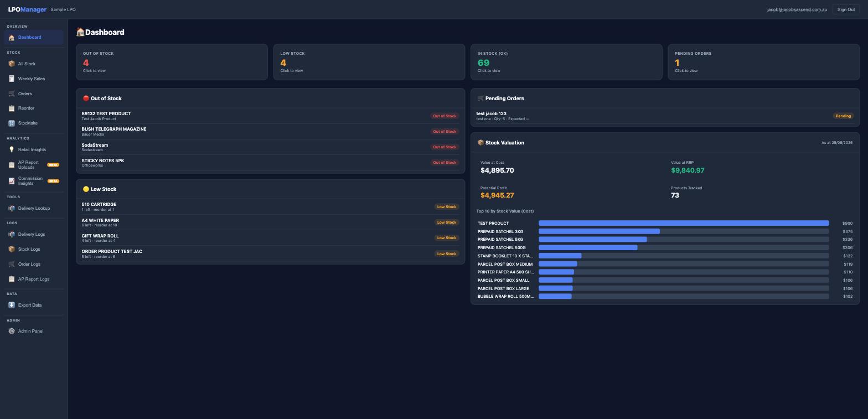Viewport: 868px width, 419px height.
Task: Select the SodaStream out of stock row
Action: pos(270,147)
